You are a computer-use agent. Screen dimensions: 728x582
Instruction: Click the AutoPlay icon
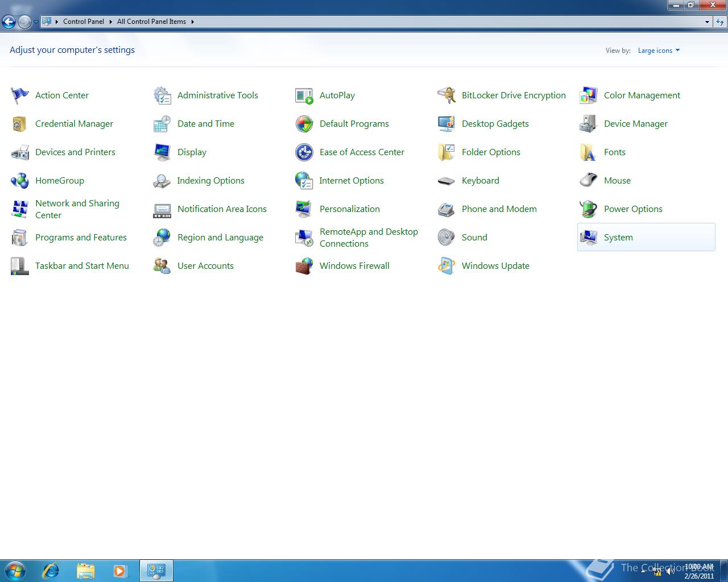(304, 95)
